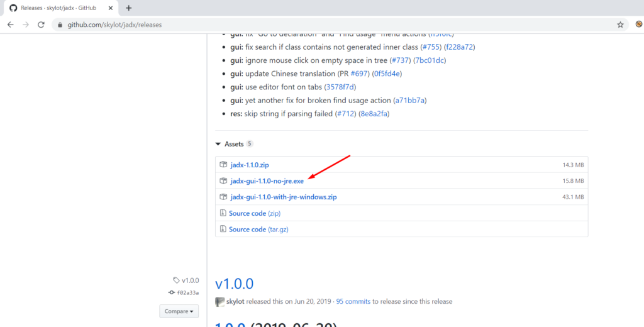644x327 pixels.
Task: Click the package icon beside jadx-gui-1.1.0-no-jre.exe
Action: pyautogui.click(x=223, y=180)
